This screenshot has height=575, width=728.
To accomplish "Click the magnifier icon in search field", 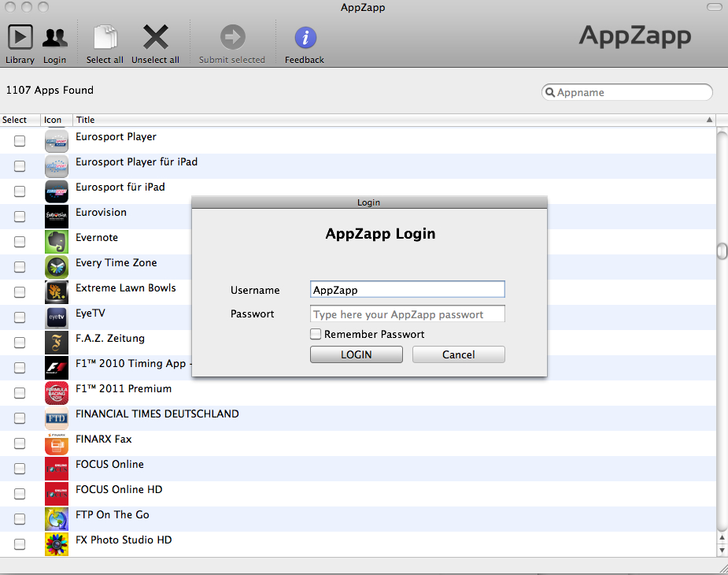I will coord(550,92).
